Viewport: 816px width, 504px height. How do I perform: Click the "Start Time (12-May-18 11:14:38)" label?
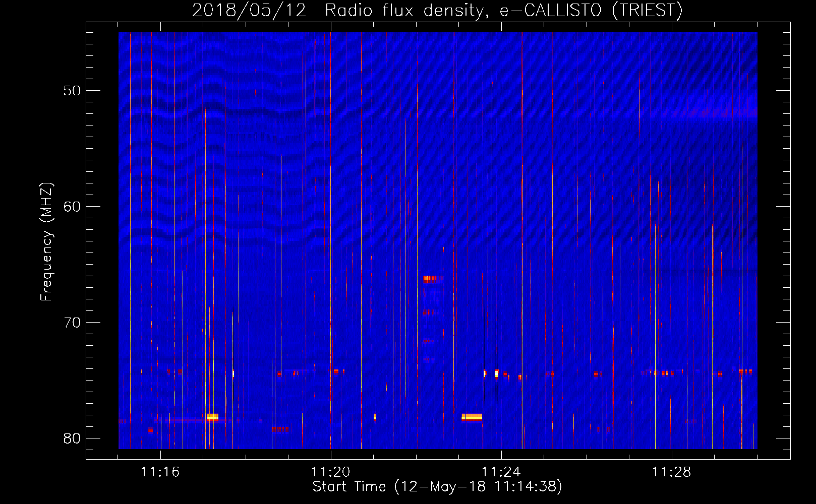[437, 487]
